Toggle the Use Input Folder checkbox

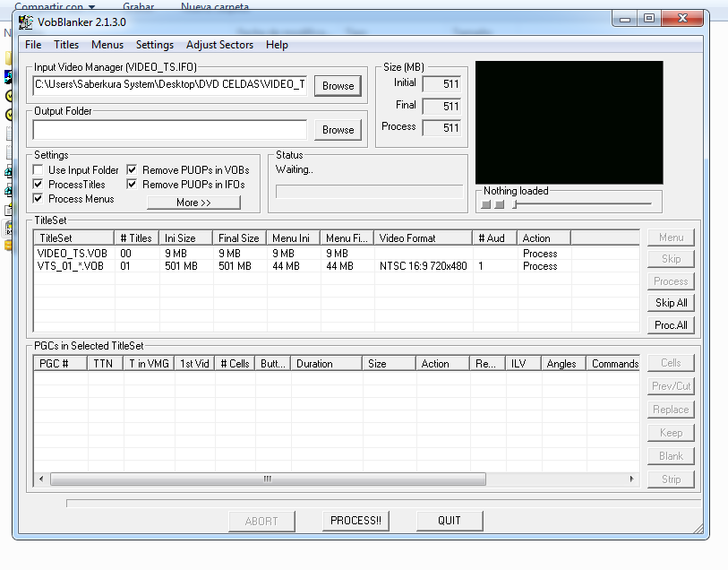point(39,170)
